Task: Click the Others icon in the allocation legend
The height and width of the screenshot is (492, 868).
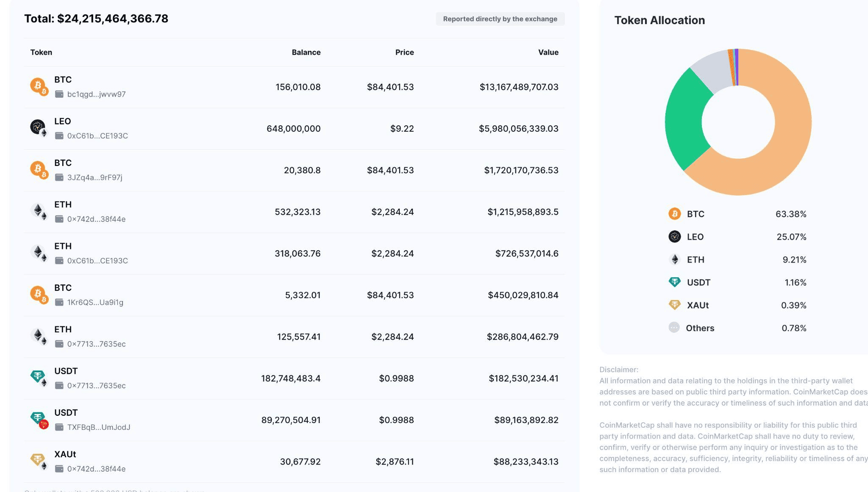Action: [x=674, y=328]
